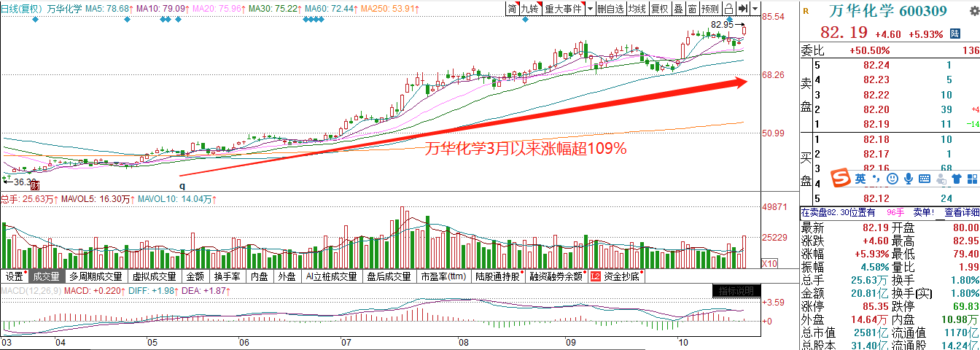
Task: Click the 简 toolbar button
Action: (512, 9)
